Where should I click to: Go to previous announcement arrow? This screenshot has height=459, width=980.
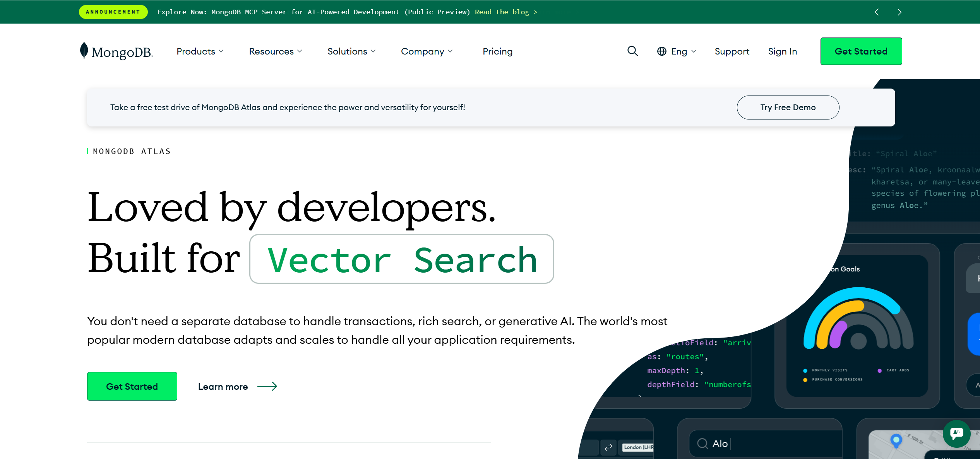877,12
